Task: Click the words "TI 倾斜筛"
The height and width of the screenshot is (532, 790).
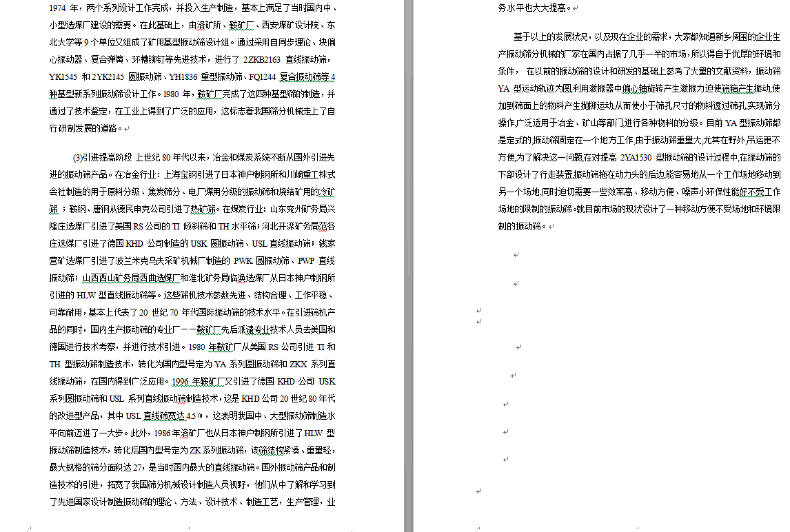Action: 194,227
